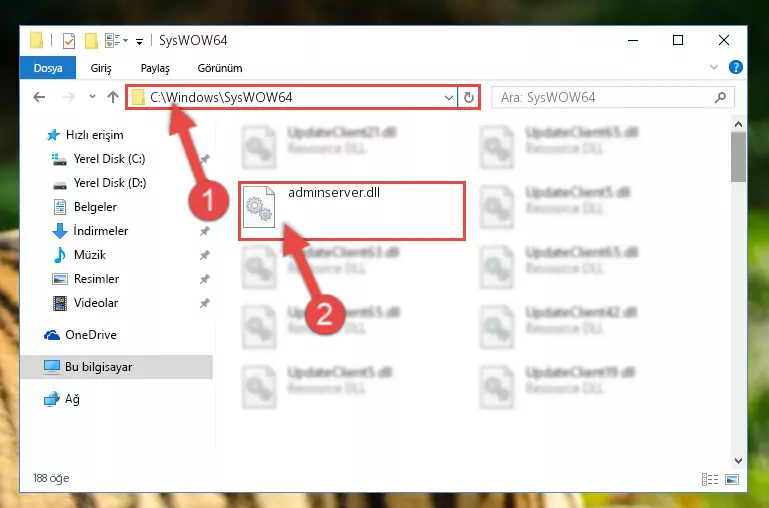The width and height of the screenshot is (769, 508).
Task: Switch to details view icon in status bar
Action: coord(710,479)
